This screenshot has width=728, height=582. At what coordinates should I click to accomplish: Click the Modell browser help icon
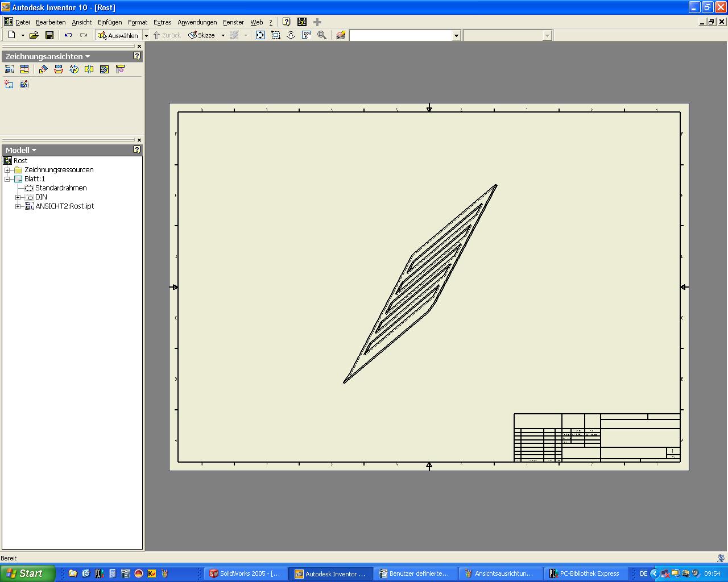coord(136,149)
